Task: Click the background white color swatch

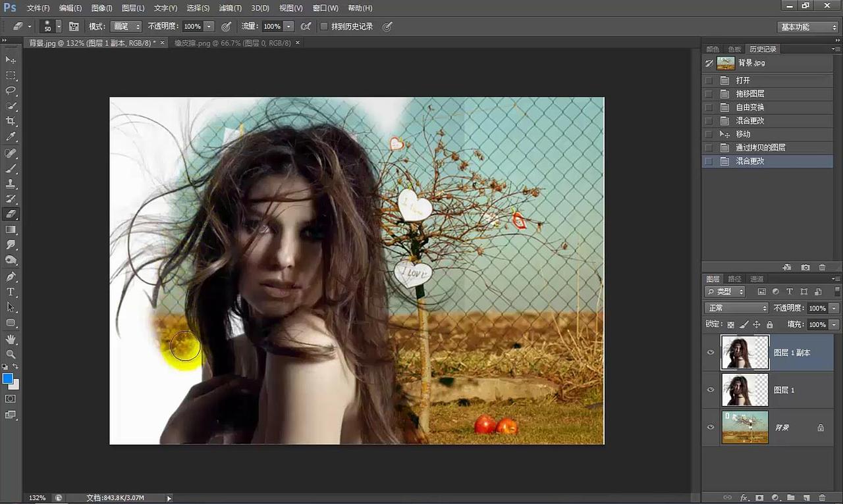Action: point(16,385)
